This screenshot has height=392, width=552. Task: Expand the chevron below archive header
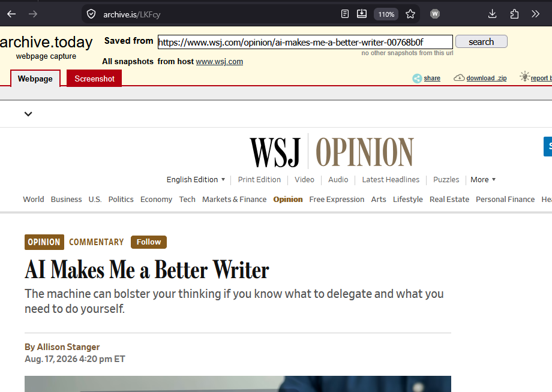pyautogui.click(x=28, y=114)
